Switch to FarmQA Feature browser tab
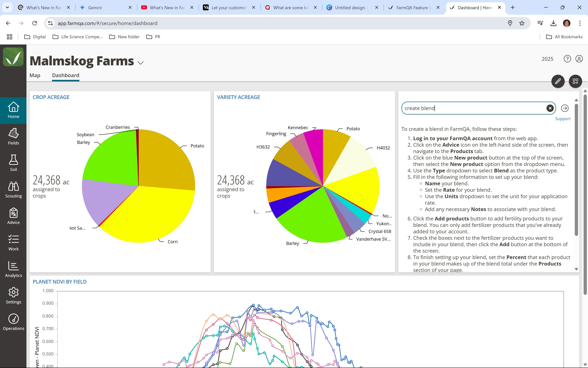Viewport: 588px width, 368px height. [414, 8]
